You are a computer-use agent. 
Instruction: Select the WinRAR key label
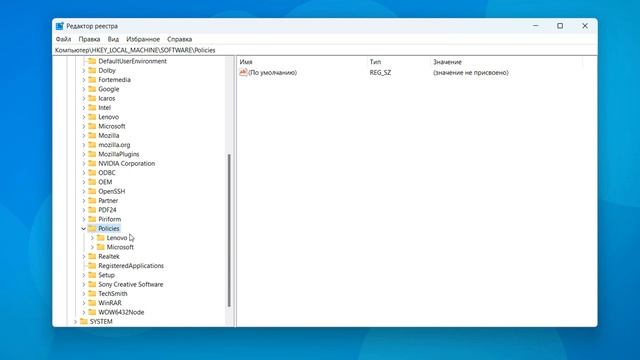(110, 303)
